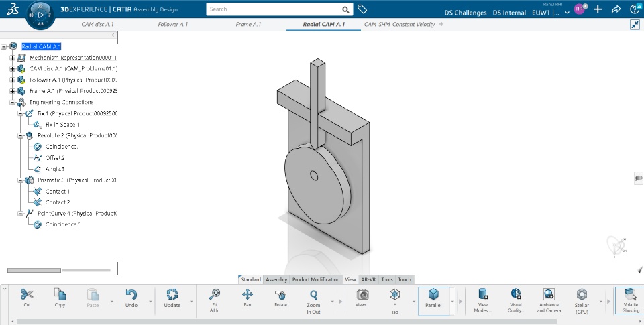Click the plus add icon in top bar
The width and height of the screenshot is (644, 325).
point(598,9)
